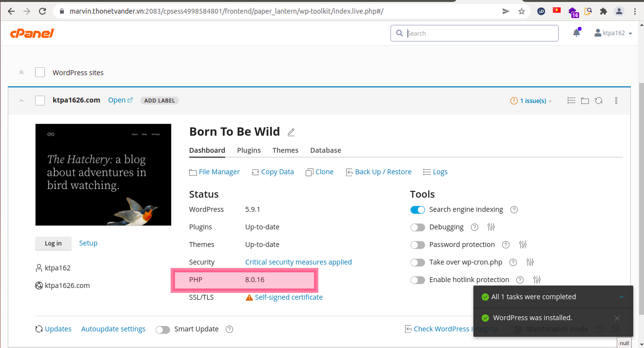Click the site preview thumbnail
This screenshot has width=644, height=348.
[x=103, y=175]
